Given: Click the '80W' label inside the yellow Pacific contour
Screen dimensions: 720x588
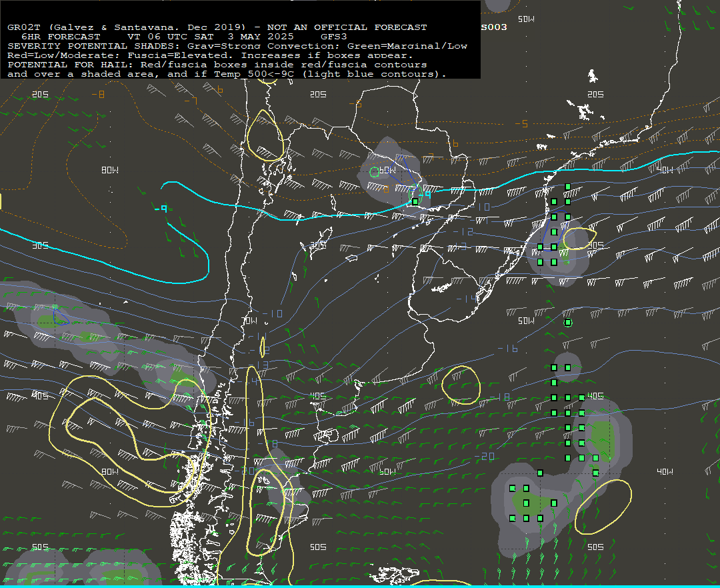Looking at the screenshot, I should [x=110, y=472].
